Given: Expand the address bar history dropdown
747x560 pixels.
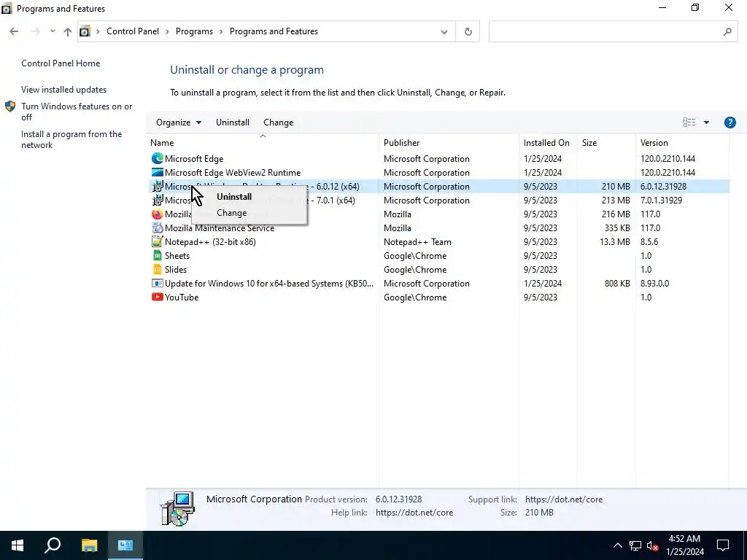Looking at the screenshot, I should point(444,32).
